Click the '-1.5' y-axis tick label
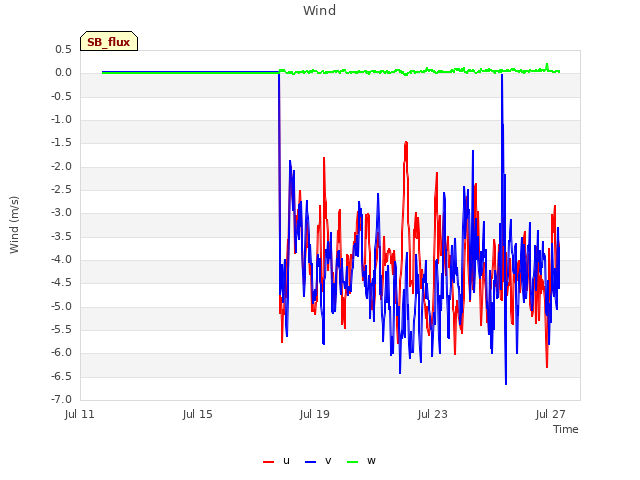 click(x=61, y=142)
